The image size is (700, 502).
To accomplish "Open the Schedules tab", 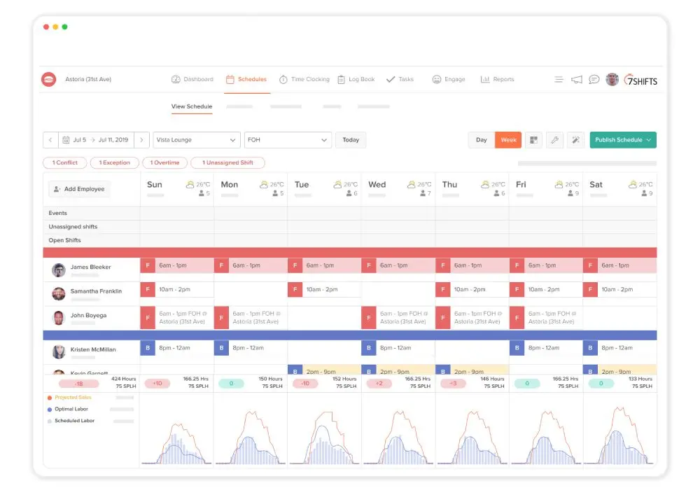I will coord(246,79).
